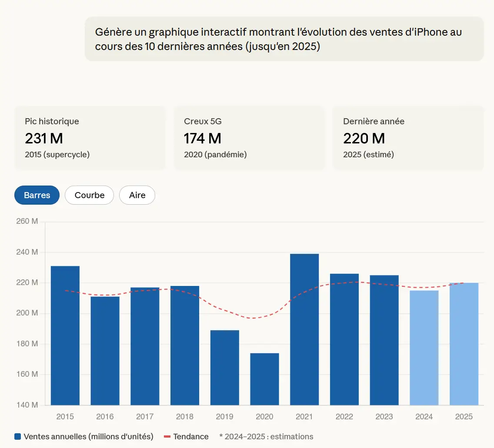Click the 2023 x-axis label

click(384, 417)
